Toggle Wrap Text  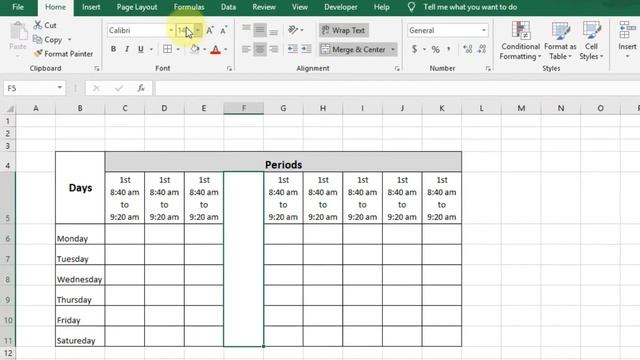point(343,30)
